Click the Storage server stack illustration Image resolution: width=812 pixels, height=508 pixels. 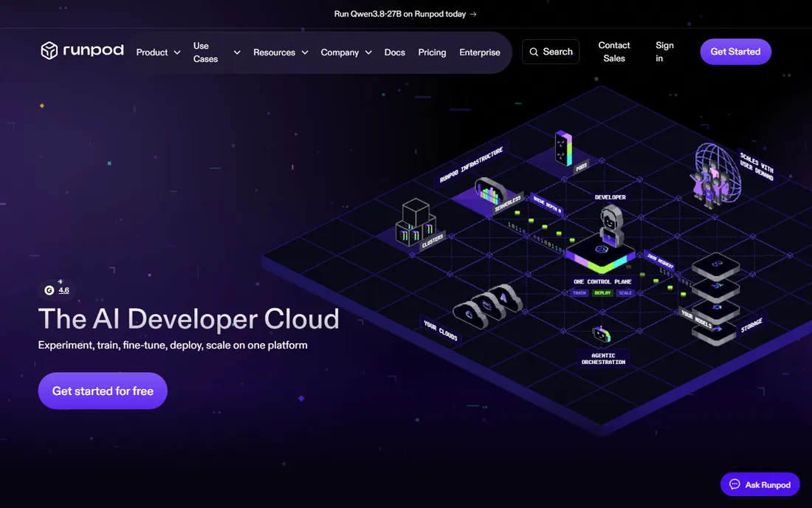point(716,298)
